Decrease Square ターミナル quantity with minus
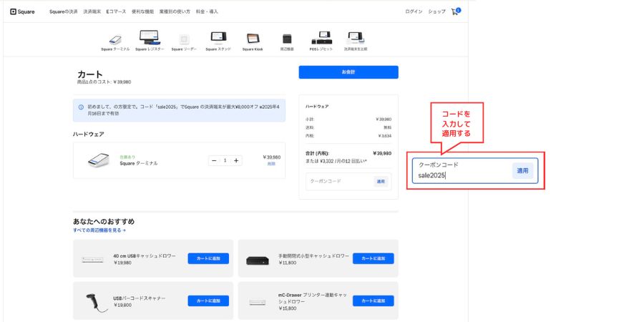The width and height of the screenshot is (644, 322). [214, 160]
